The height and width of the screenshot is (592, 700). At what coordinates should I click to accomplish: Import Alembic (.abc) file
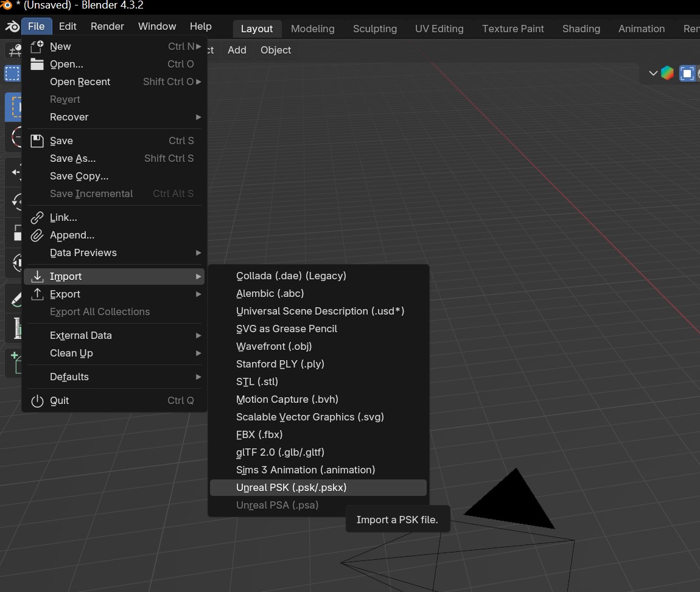pos(318,293)
